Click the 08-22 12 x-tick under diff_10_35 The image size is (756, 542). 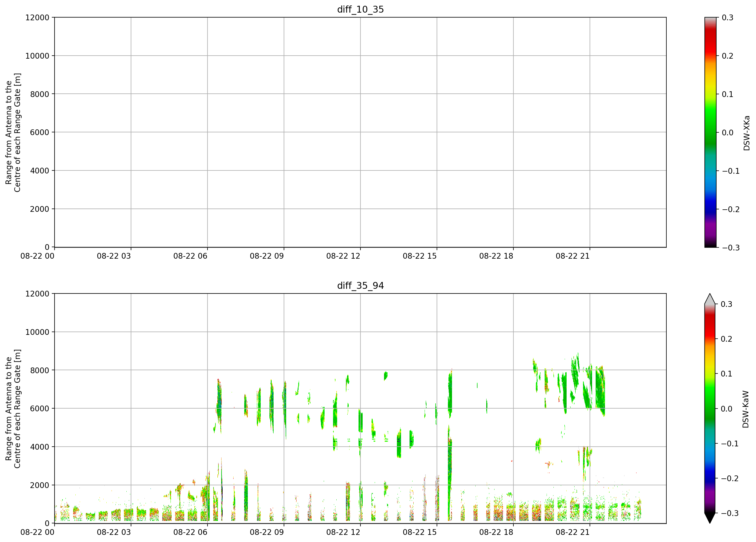click(x=343, y=256)
